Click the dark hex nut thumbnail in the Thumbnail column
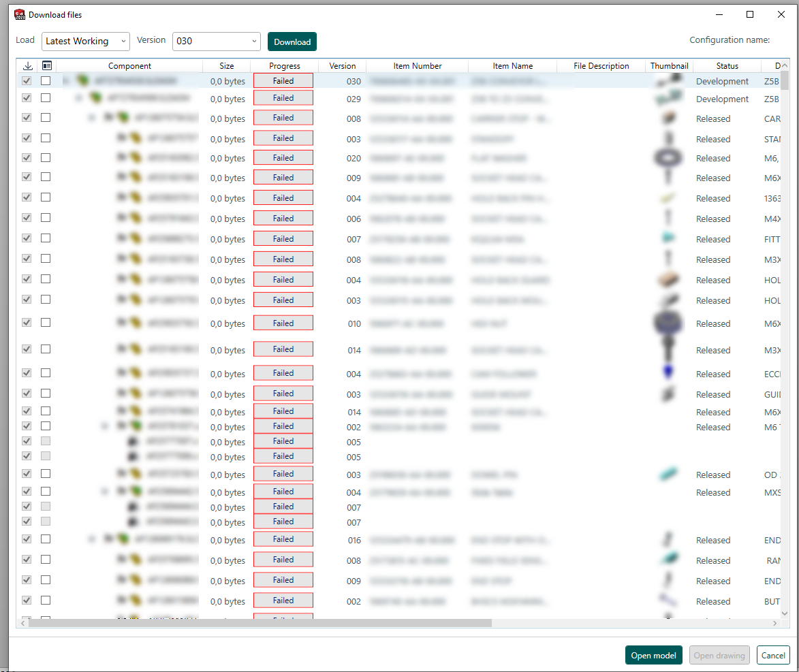This screenshot has height=672, width=799. pyautogui.click(x=668, y=323)
